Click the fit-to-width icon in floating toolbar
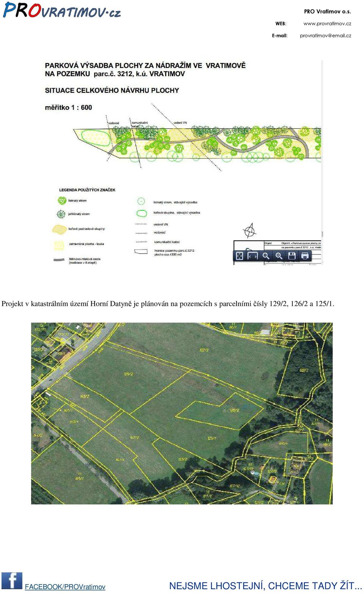The height and width of the screenshot is (593, 364). (253, 256)
